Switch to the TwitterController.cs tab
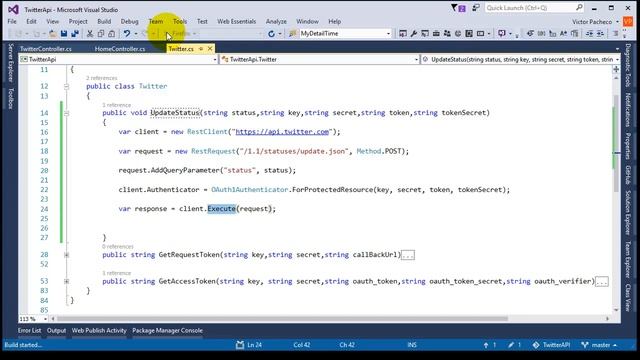 [46, 49]
